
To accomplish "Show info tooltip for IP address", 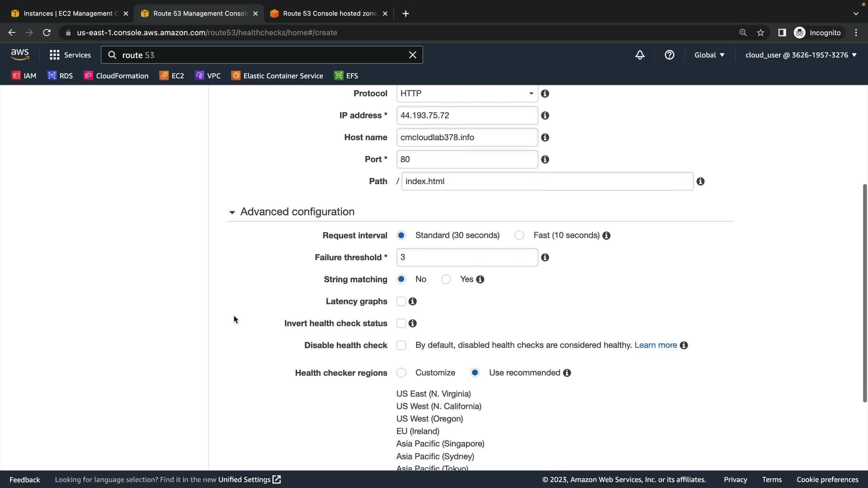I will click(545, 116).
